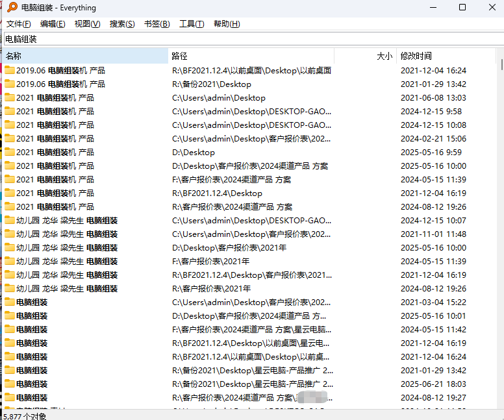Viewport: 504px width, 420px height.
Task: Click the 路径 column header
Action: pos(251,56)
